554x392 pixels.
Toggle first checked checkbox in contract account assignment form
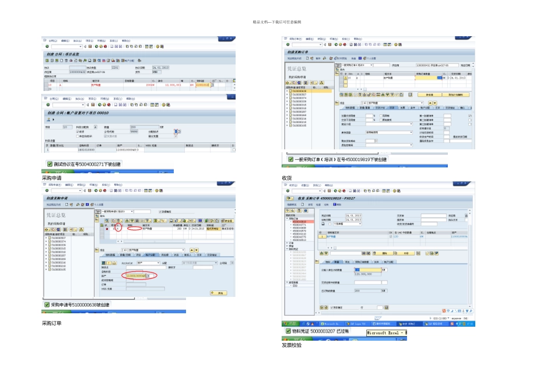coord(78,131)
